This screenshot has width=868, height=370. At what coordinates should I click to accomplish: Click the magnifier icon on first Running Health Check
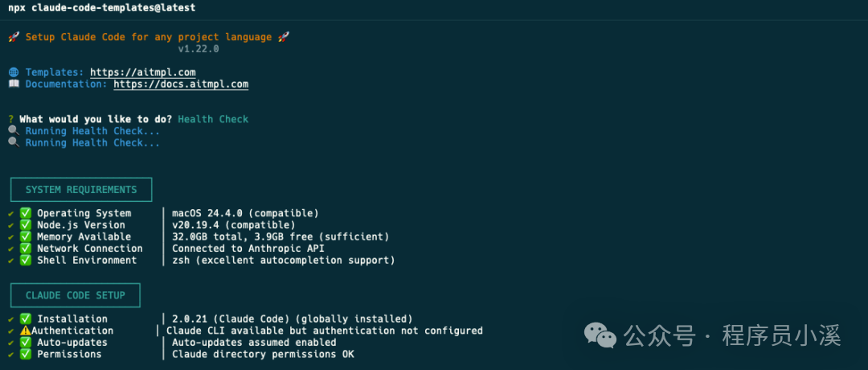click(x=14, y=131)
